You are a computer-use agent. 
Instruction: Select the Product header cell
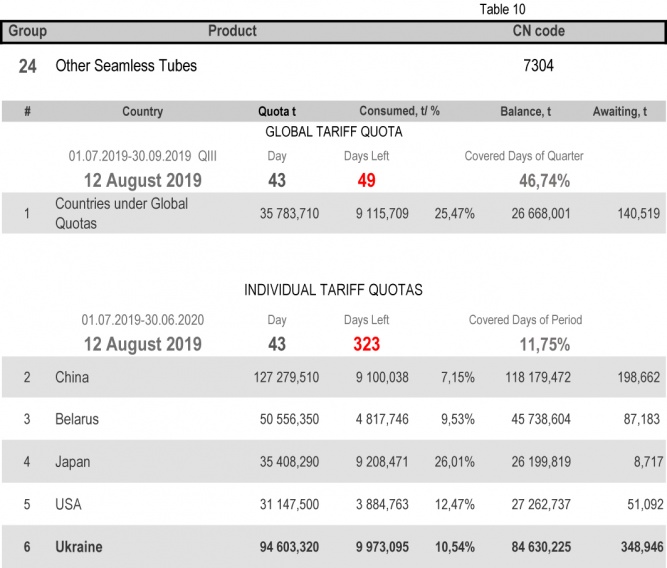232,31
